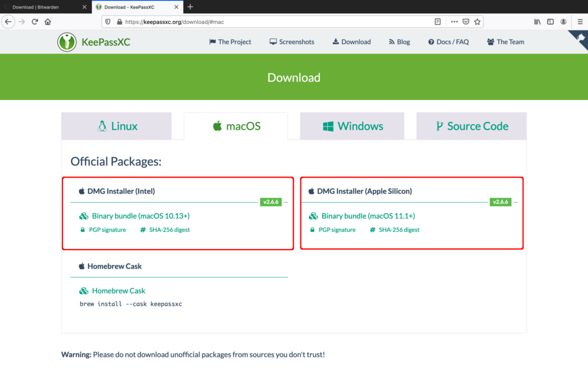Open the Docs / FAQ navigation item

[448, 42]
